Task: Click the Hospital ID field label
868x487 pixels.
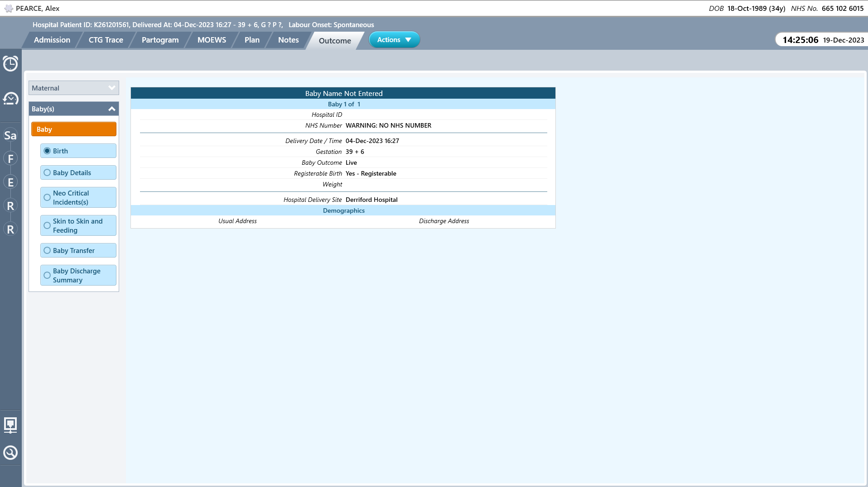Action: pos(327,115)
